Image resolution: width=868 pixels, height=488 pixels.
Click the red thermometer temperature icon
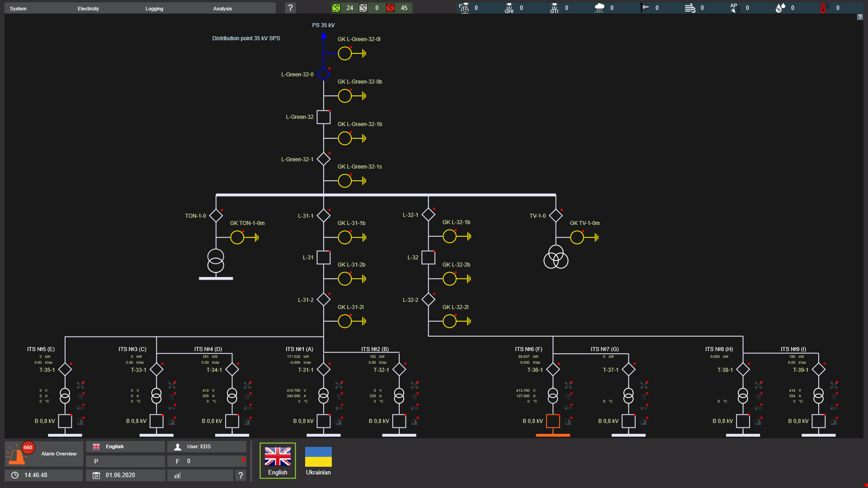[x=823, y=8]
